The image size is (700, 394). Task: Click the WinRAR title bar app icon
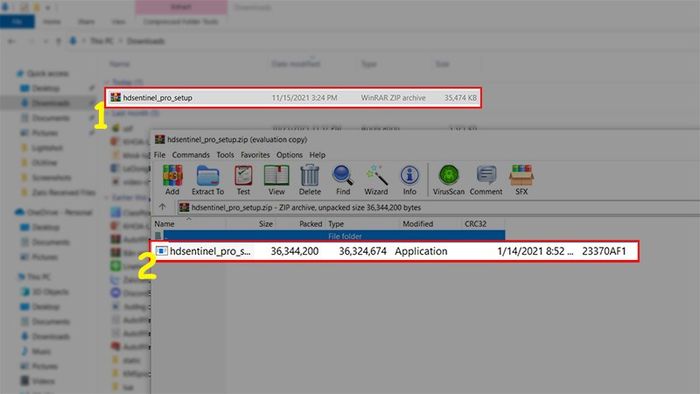click(x=159, y=139)
